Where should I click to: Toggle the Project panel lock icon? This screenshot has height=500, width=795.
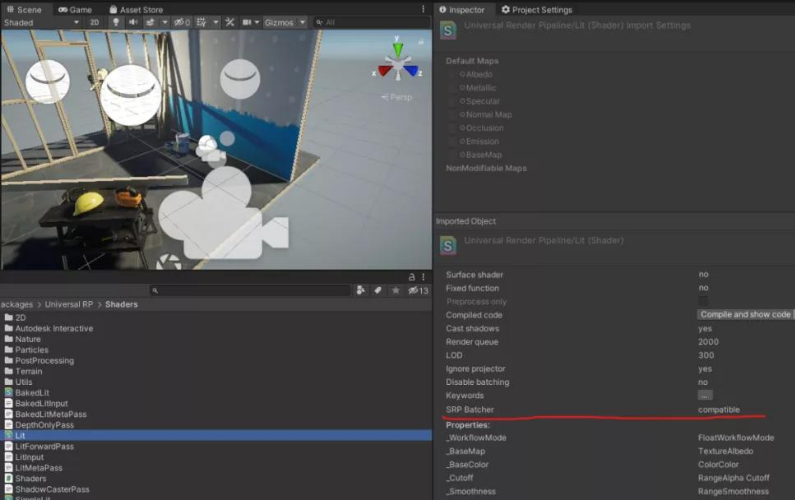412,277
